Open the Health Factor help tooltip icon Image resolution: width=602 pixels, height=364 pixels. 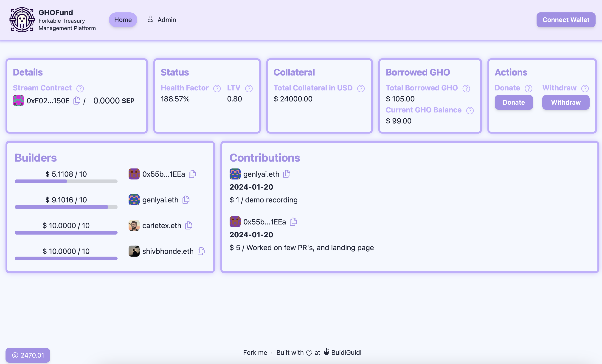coord(217,88)
